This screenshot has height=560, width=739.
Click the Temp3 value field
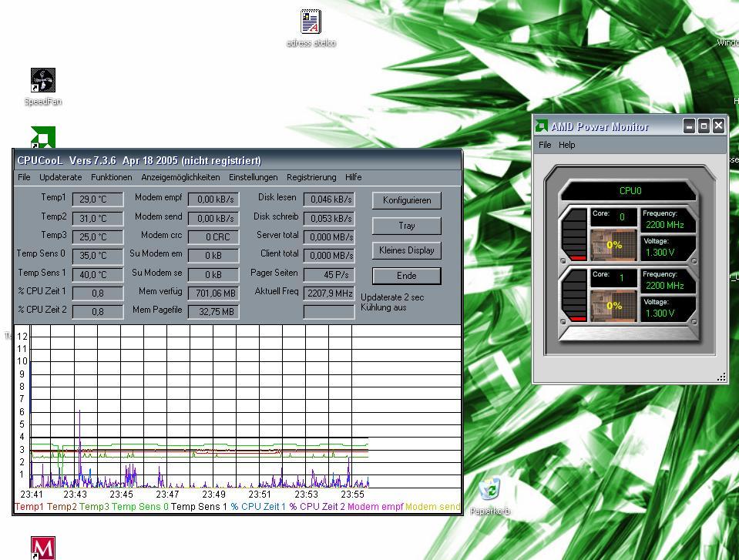point(98,237)
